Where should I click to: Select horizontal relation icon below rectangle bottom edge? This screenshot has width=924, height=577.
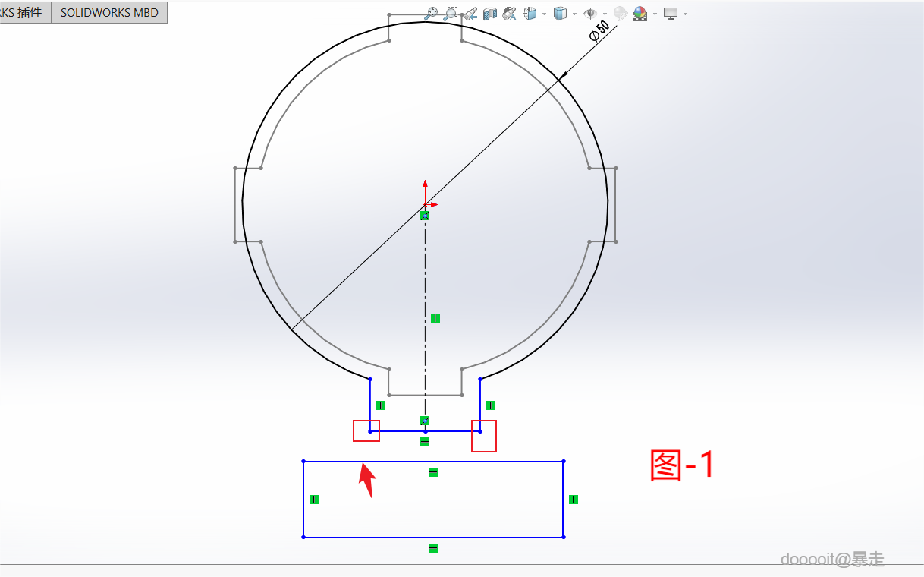point(433,548)
